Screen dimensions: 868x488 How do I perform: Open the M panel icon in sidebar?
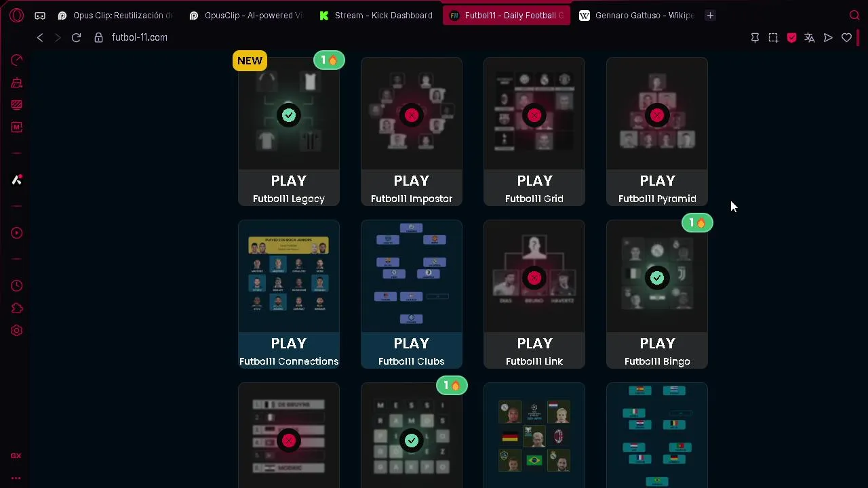pos(17,127)
